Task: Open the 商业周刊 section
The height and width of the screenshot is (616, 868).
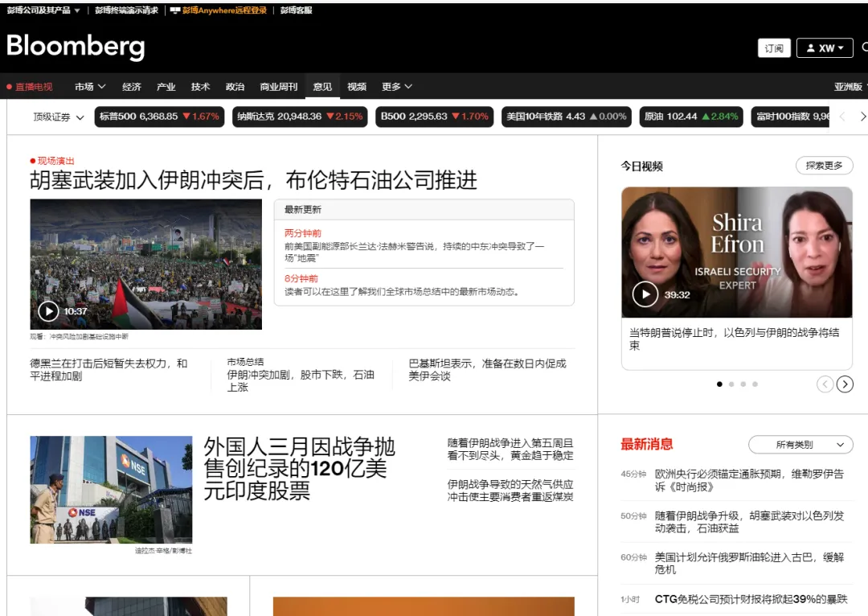Action: (x=278, y=86)
